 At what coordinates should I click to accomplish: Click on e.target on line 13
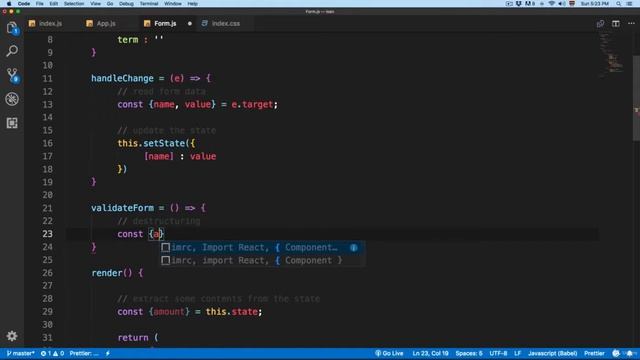pos(252,104)
